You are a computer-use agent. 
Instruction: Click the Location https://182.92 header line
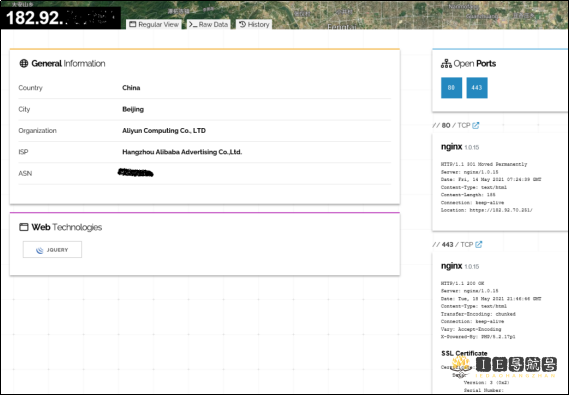tap(487, 210)
